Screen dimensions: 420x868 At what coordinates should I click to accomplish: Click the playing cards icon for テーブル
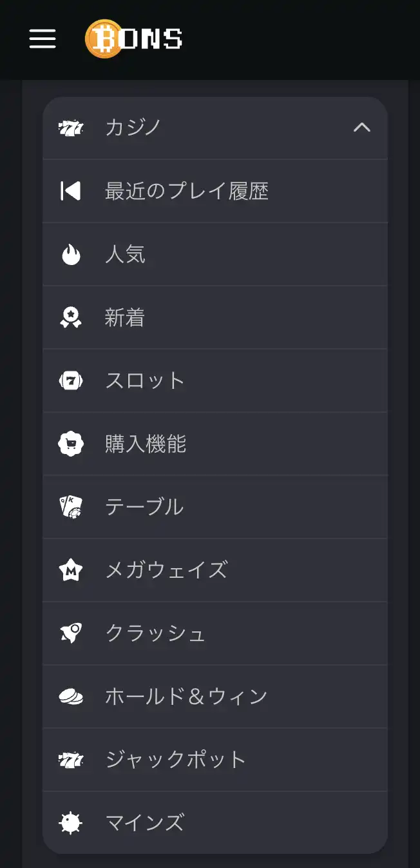click(71, 507)
